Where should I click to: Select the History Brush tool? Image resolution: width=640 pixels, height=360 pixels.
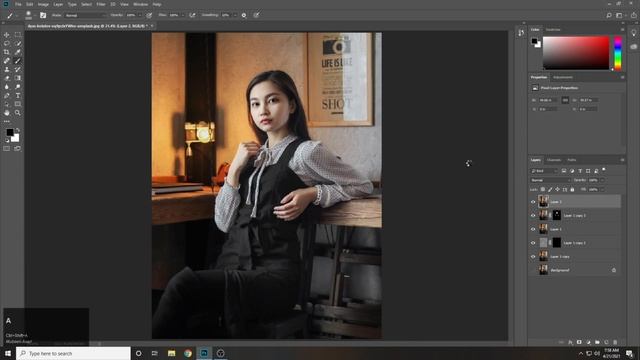[18, 69]
